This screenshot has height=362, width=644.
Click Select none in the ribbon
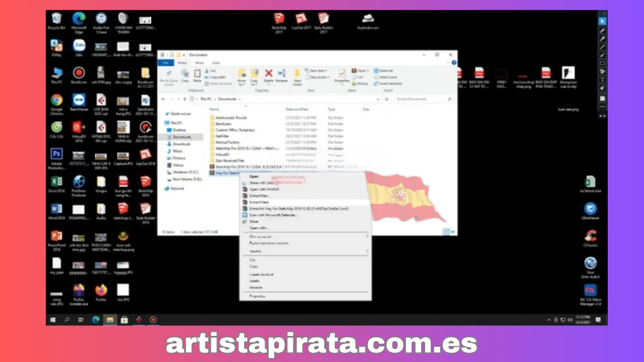tap(385, 77)
